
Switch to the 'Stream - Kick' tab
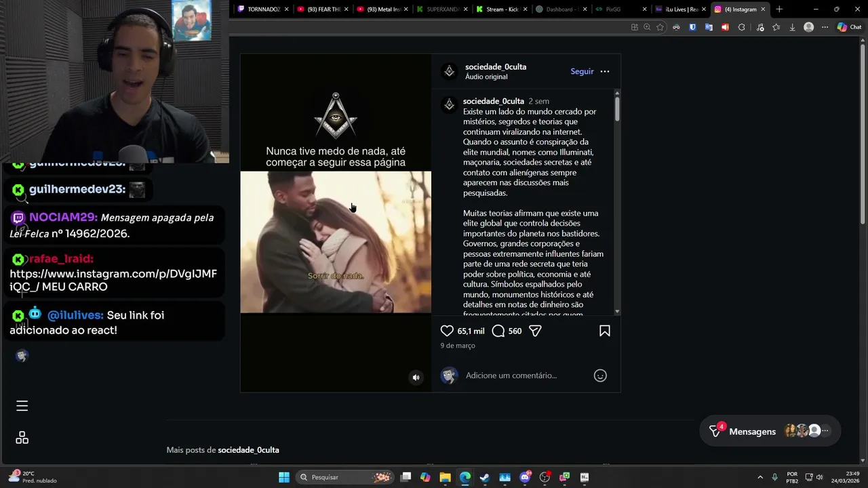pos(502,9)
